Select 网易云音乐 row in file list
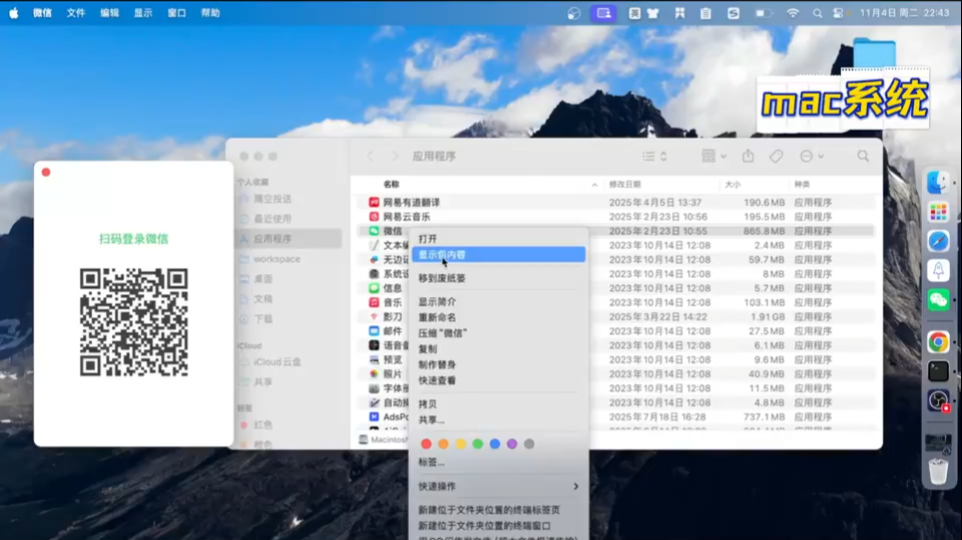This screenshot has width=962, height=540. (x=407, y=217)
